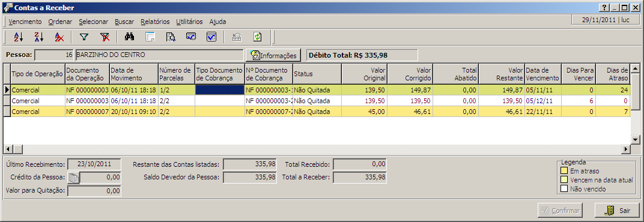Click the Pessoa code field showing 16

[x=54, y=55]
